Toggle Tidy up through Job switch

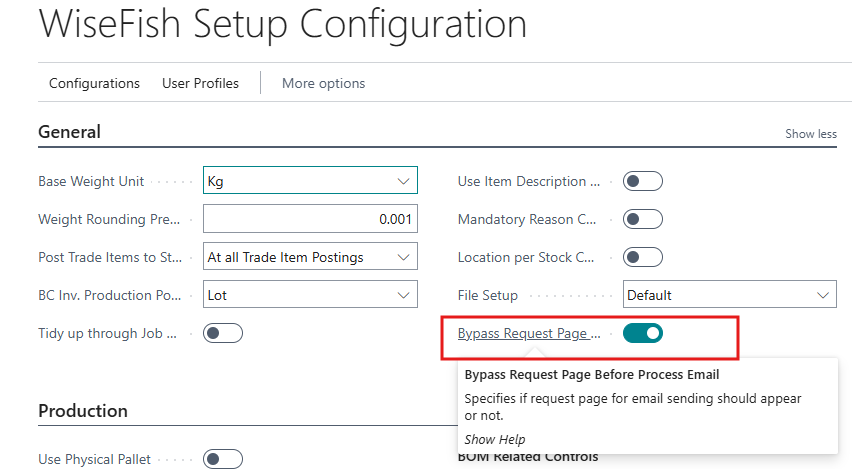[x=222, y=333]
